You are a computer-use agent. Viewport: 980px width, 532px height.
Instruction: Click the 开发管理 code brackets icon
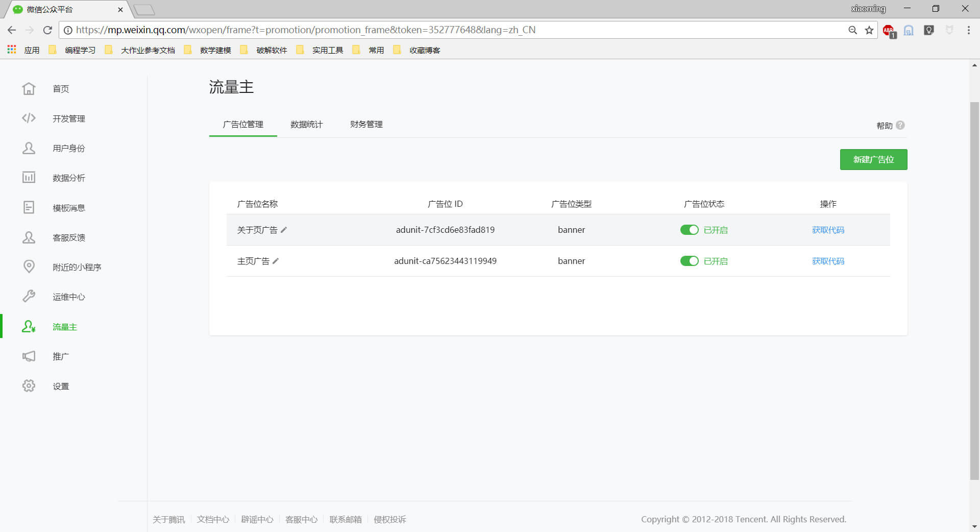[29, 118]
